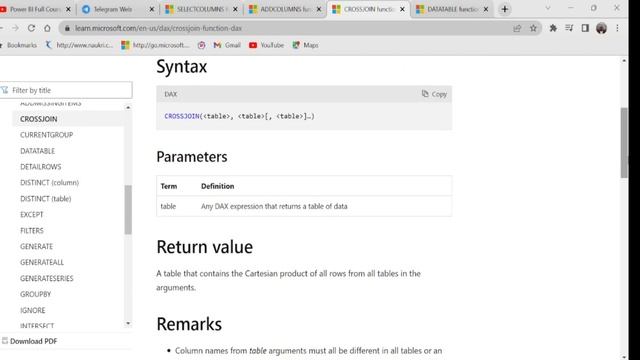Open the Maps bookmark
640x360 pixels.
305,45
